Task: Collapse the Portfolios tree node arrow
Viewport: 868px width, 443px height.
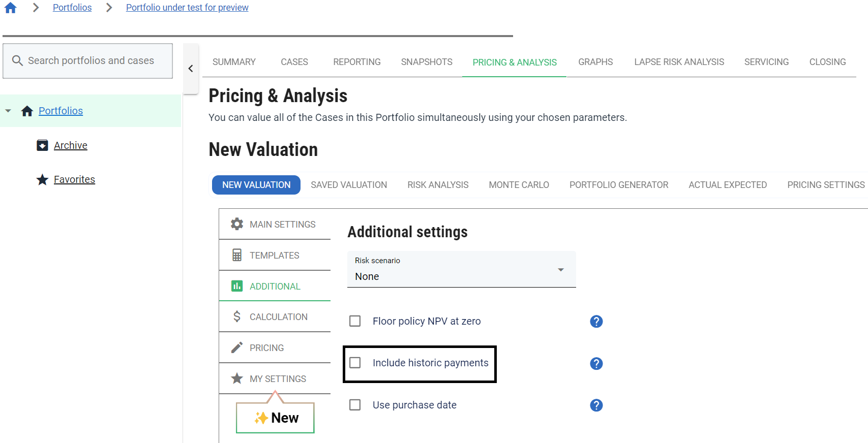Action: [x=8, y=111]
